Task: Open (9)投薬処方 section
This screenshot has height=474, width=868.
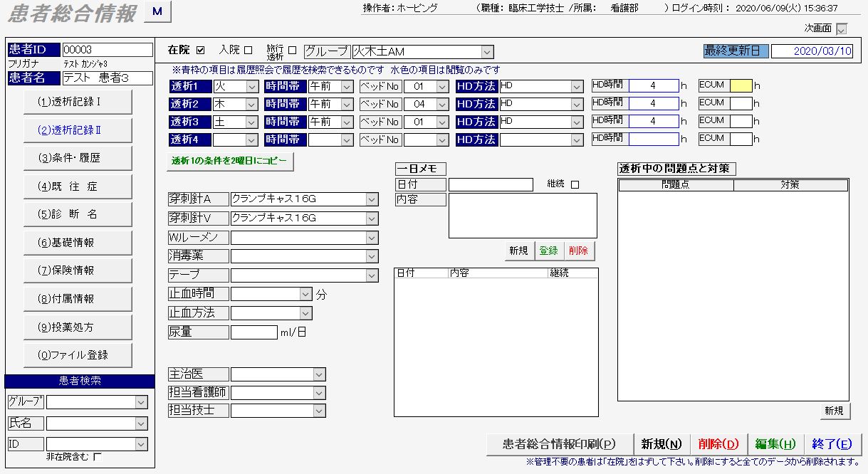Action: [78, 327]
